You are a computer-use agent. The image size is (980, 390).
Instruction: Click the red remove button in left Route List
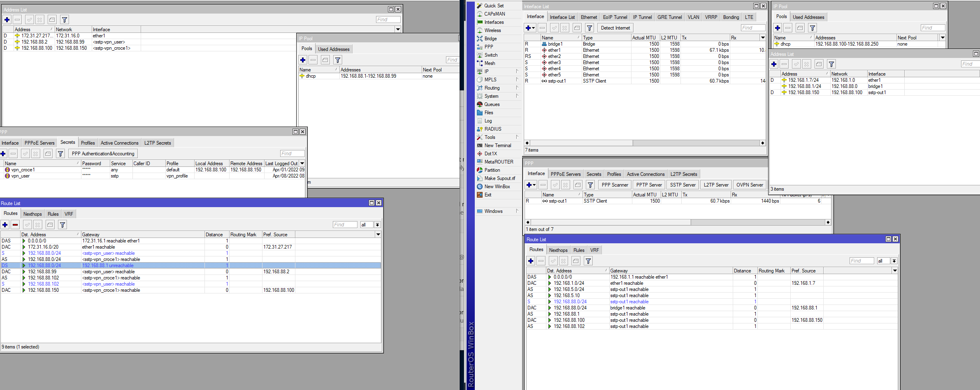pos(15,225)
